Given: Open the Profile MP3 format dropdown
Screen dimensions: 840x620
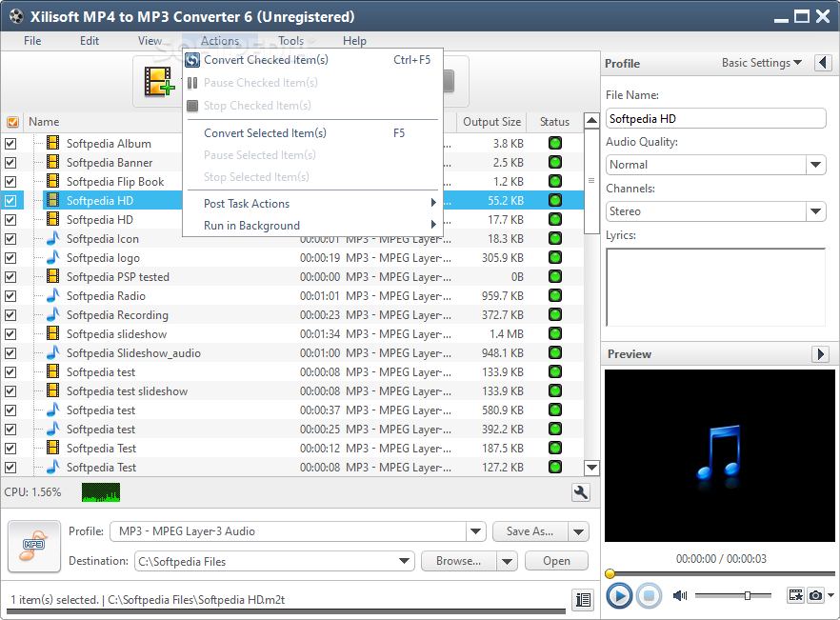Looking at the screenshot, I should pos(476,531).
